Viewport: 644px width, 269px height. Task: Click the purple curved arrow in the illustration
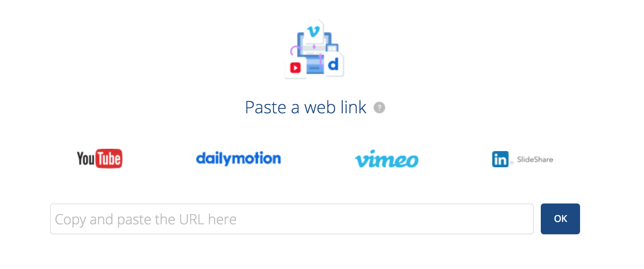(x=295, y=50)
